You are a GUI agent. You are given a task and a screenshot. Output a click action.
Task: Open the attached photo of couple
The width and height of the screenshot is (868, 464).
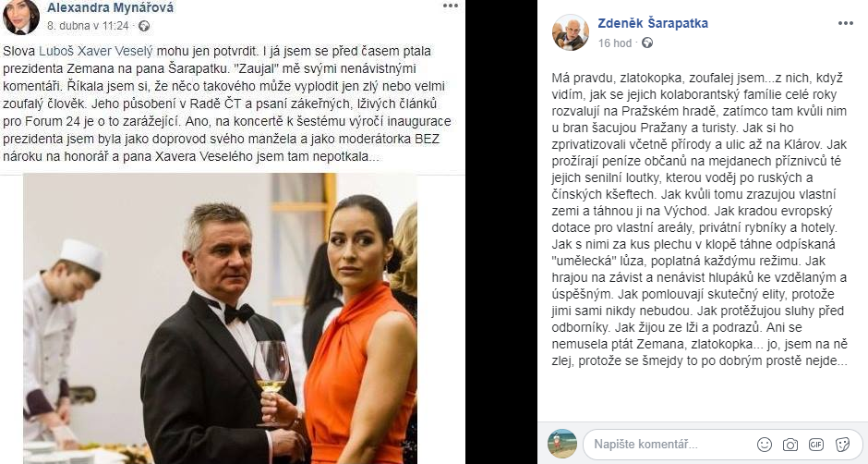[220, 318]
